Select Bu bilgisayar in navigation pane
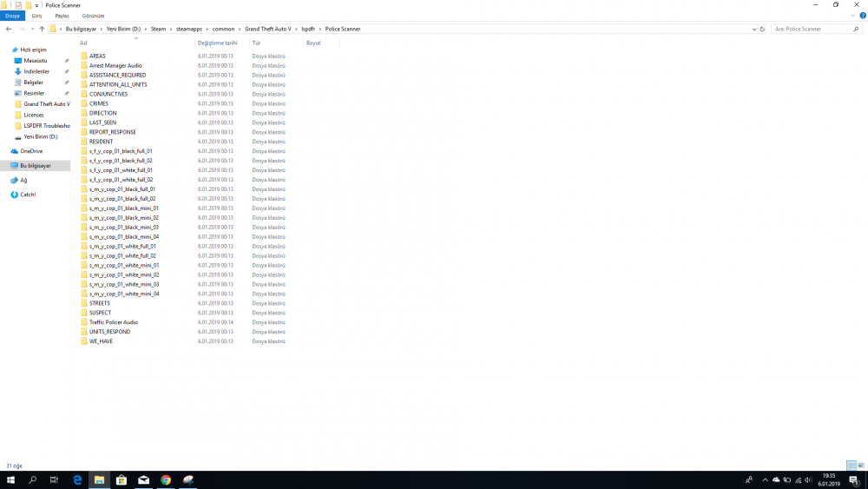This screenshot has height=489, width=868. [36, 166]
